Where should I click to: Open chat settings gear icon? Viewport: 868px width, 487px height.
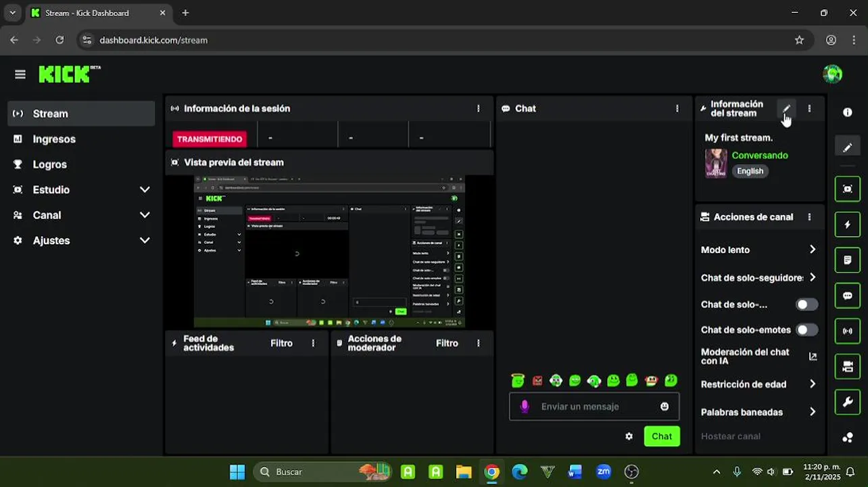tap(629, 436)
